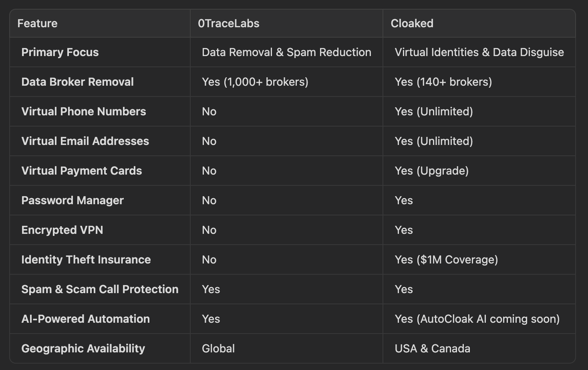
Task: Select the Data Broker Removal row label
Action: tap(77, 82)
